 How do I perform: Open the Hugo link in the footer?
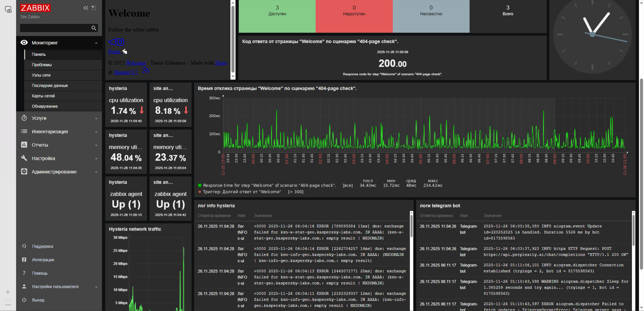point(221,63)
